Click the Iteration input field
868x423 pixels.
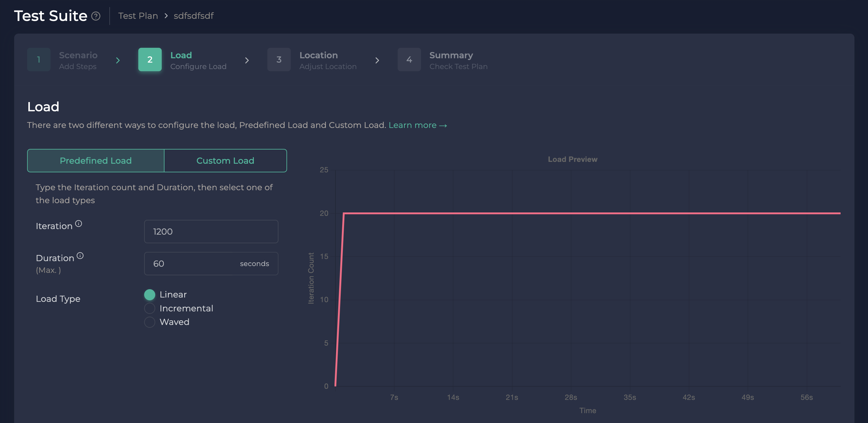(211, 232)
